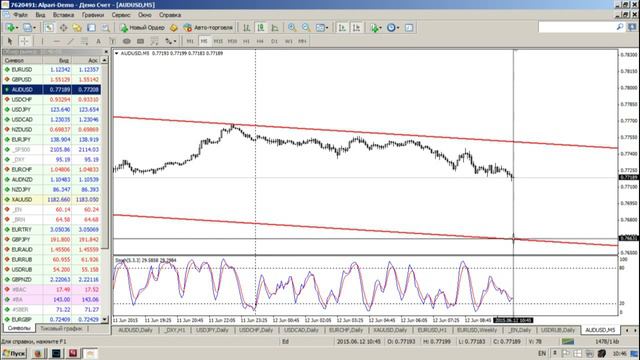Open the Графики menu
This screenshot has height=360, width=640.
(93, 15)
